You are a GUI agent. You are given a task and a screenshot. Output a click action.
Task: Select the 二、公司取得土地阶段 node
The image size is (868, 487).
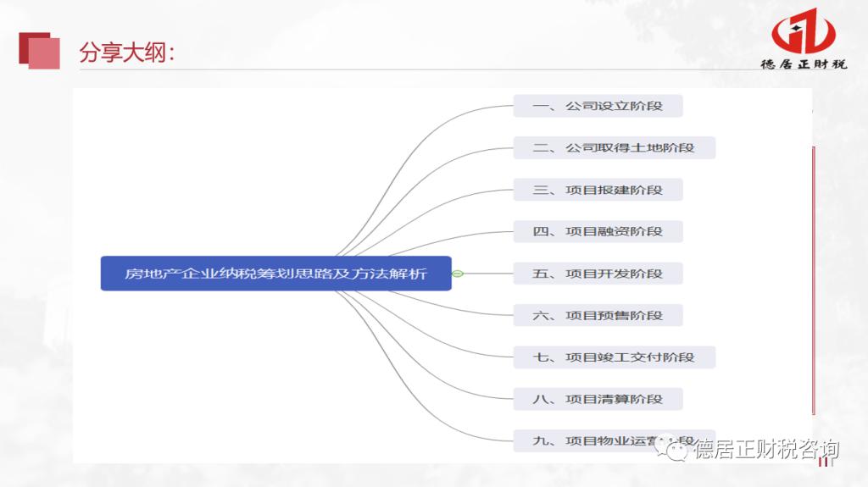point(614,147)
